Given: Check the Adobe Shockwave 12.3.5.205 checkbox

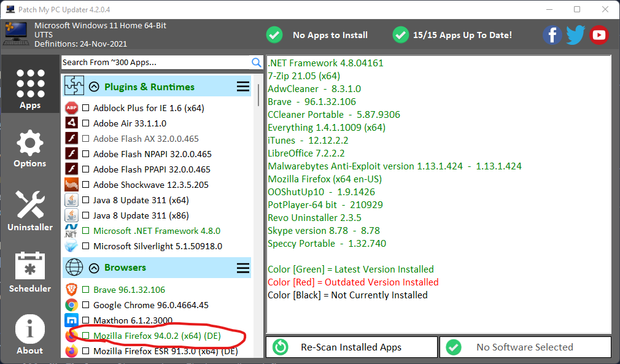Looking at the screenshot, I should tap(86, 185).
